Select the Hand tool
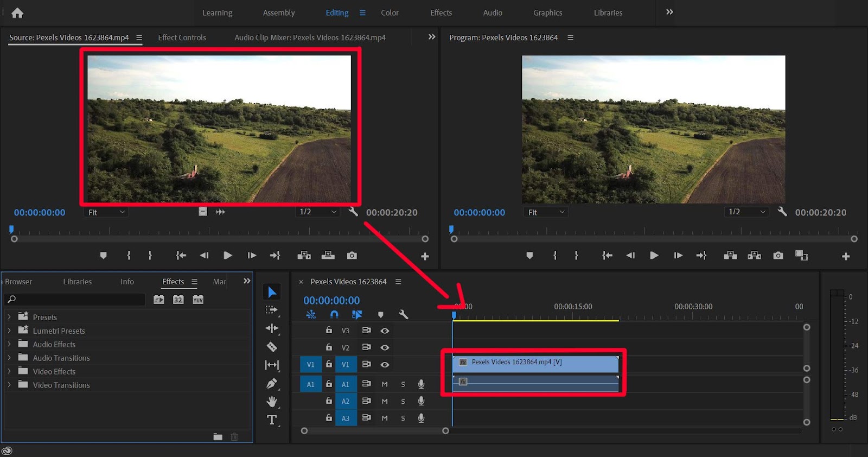Viewport: 868px width, 457px height. click(x=272, y=402)
